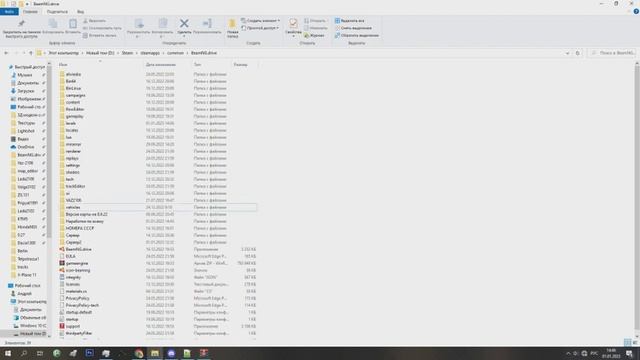
Task: Click the taskbar search magnifier
Action: click(x=24, y=353)
